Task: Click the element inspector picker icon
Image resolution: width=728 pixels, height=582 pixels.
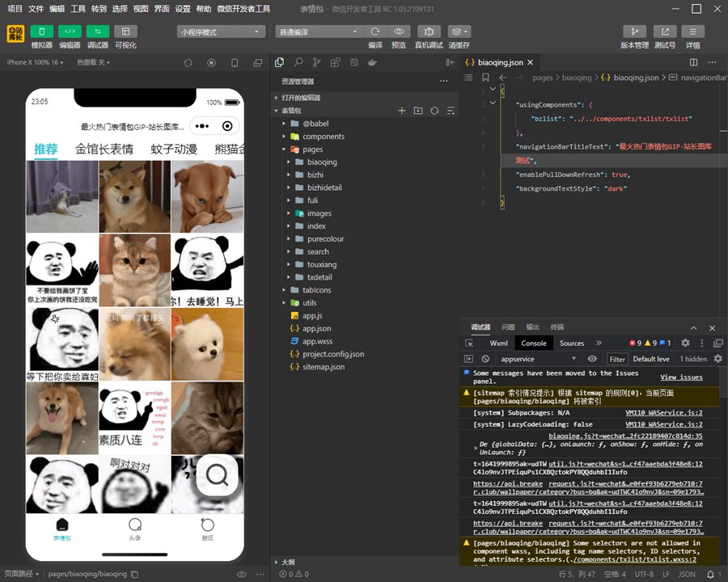Action: [x=469, y=343]
